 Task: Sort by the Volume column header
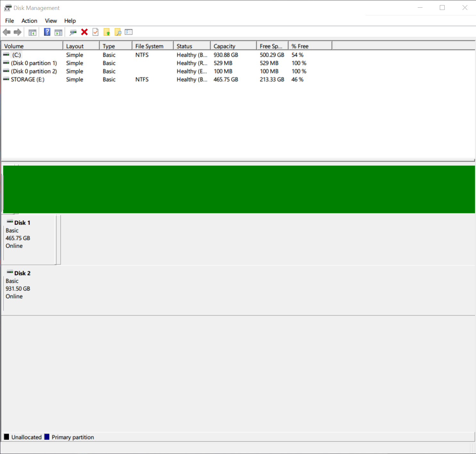click(x=32, y=46)
